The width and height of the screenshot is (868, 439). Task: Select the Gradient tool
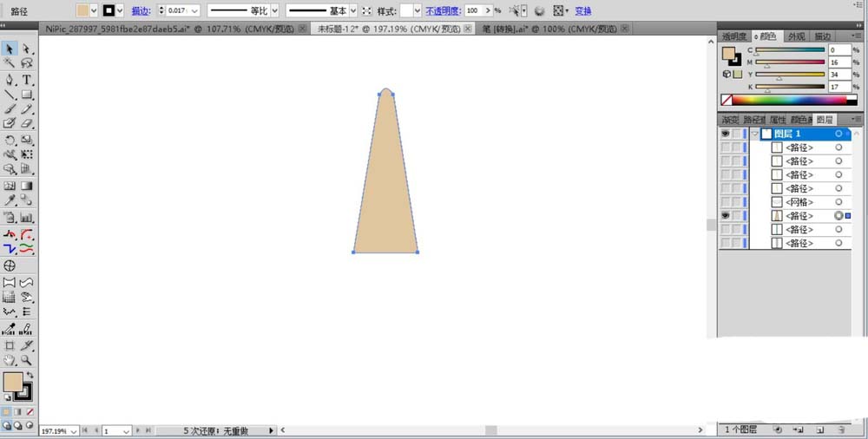coord(26,186)
